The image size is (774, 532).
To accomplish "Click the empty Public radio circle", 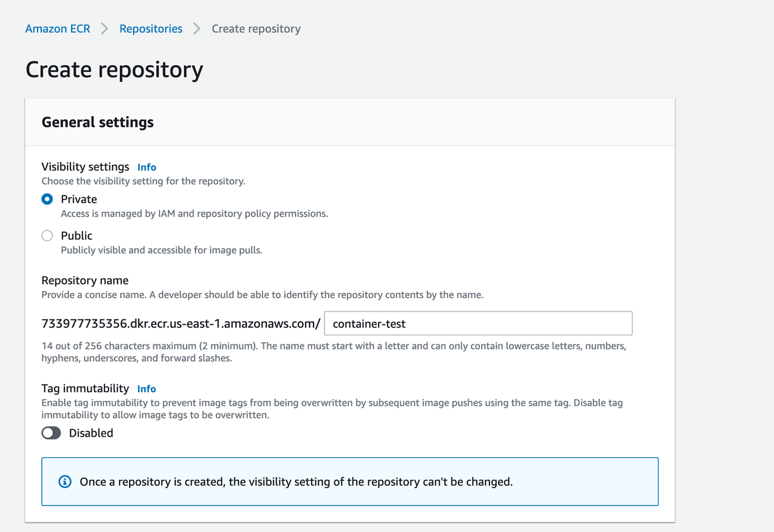I will pos(46,235).
